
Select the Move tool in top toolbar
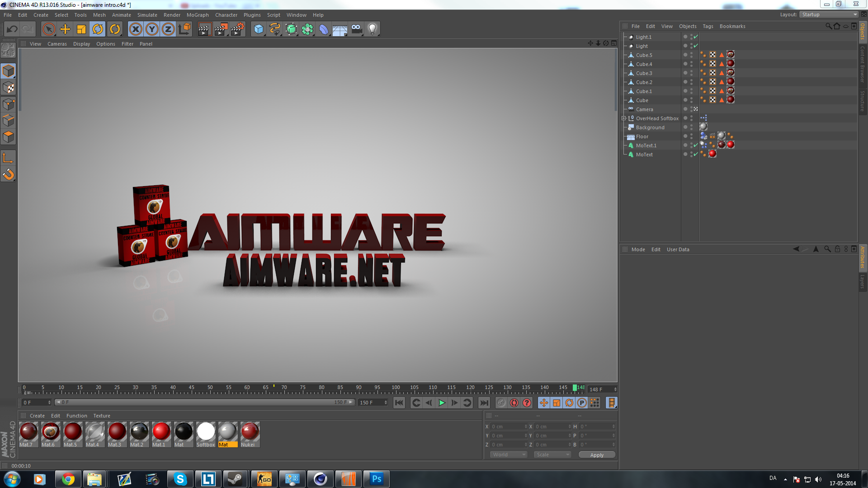point(65,29)
